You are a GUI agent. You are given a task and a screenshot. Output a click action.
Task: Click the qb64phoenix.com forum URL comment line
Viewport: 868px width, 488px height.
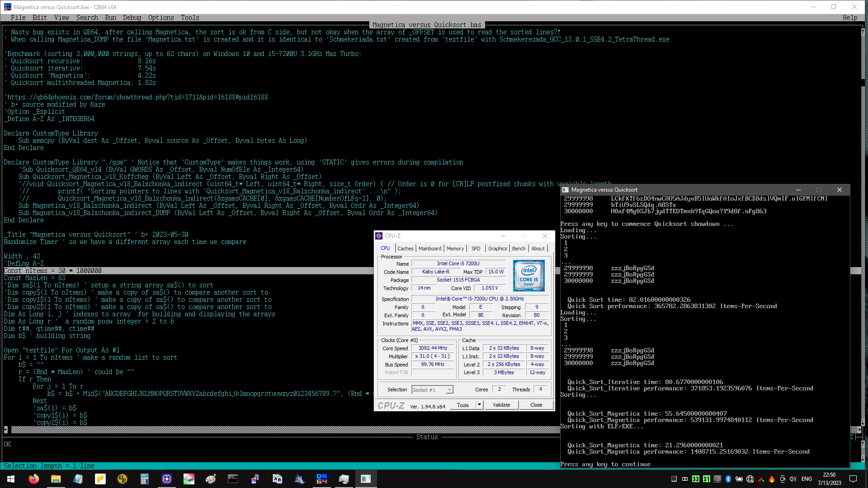pos(136,97)
